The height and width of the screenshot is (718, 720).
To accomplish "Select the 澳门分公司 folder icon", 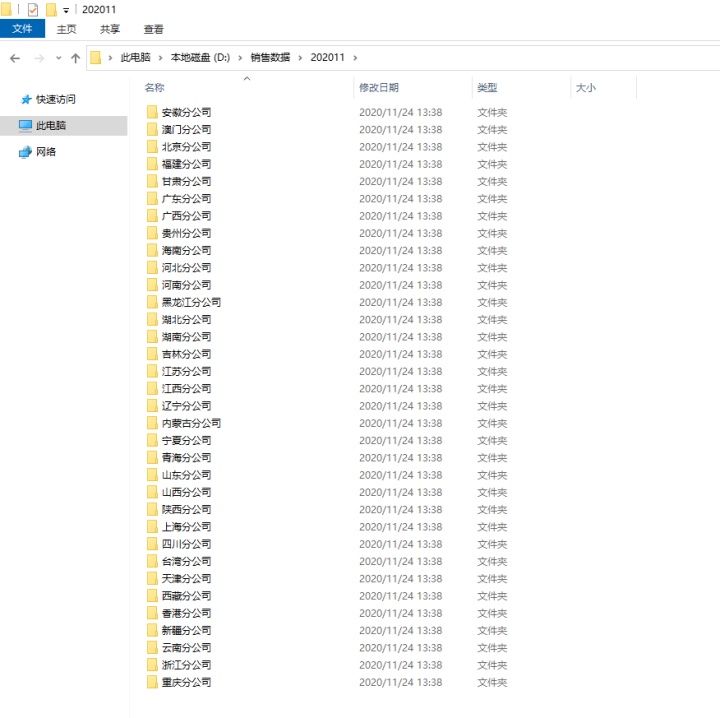I will (152, 129).
